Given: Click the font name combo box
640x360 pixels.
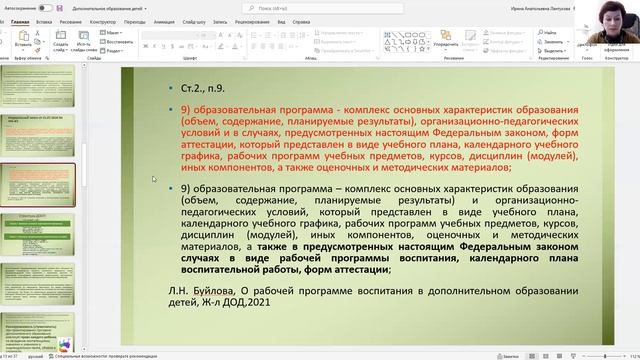Looking at the screenshot, I should pos(169,36).
